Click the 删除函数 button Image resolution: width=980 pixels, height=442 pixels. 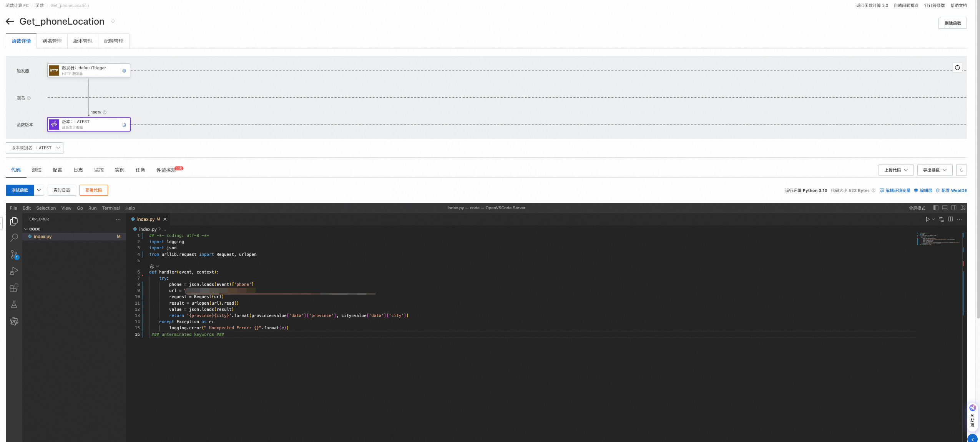(952, 23)
